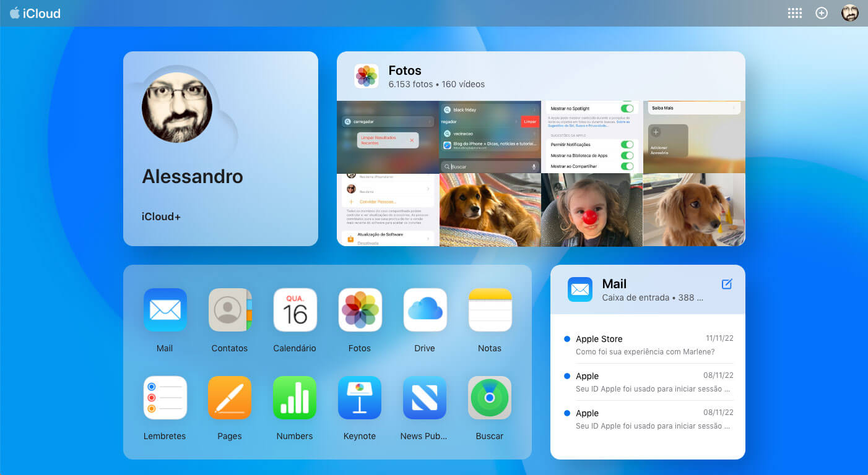Open the Contatos app
This screenshot has height=475, width=868.
[230, 310]
